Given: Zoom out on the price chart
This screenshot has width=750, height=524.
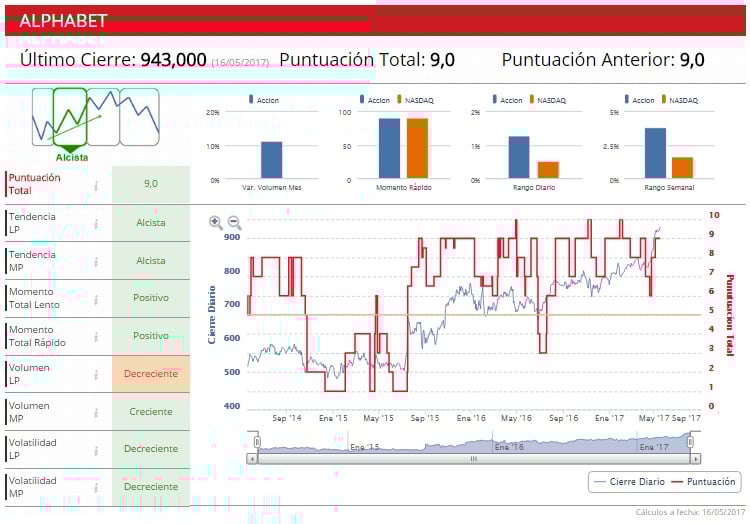Looking at the screenshot, I should pyautogui.click(x=234, y=222).
